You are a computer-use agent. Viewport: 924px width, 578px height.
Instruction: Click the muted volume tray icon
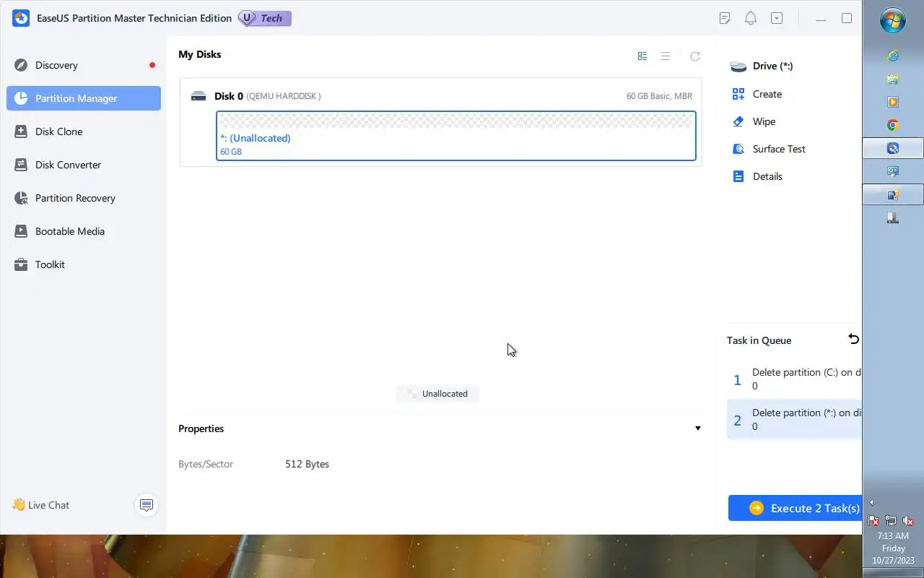909,520
